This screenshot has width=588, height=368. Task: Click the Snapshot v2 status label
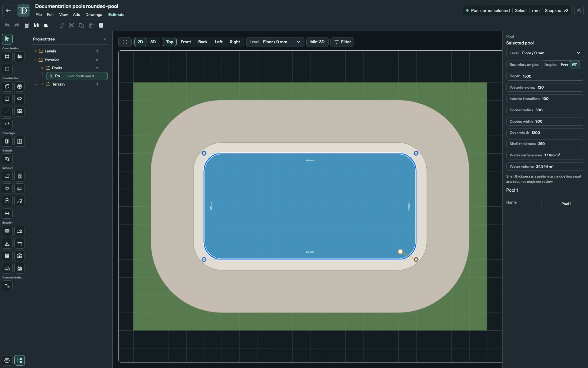(x=556, y=10)
